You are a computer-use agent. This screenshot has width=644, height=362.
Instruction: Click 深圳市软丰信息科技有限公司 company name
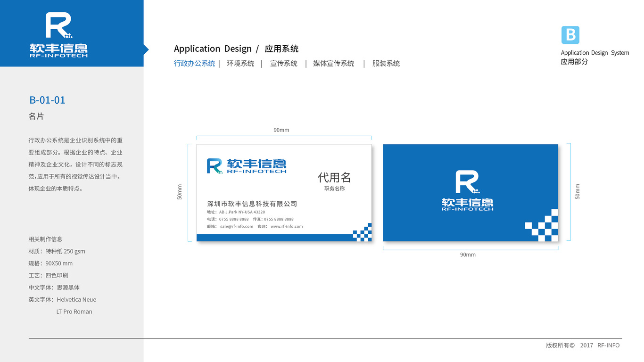[252, 204]
